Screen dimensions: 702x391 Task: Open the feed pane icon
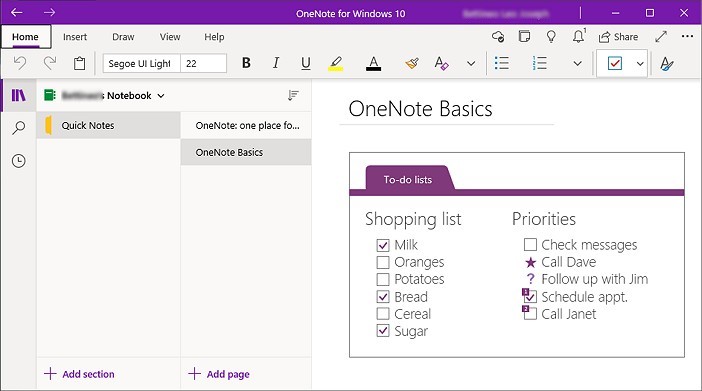pos(524,36)
